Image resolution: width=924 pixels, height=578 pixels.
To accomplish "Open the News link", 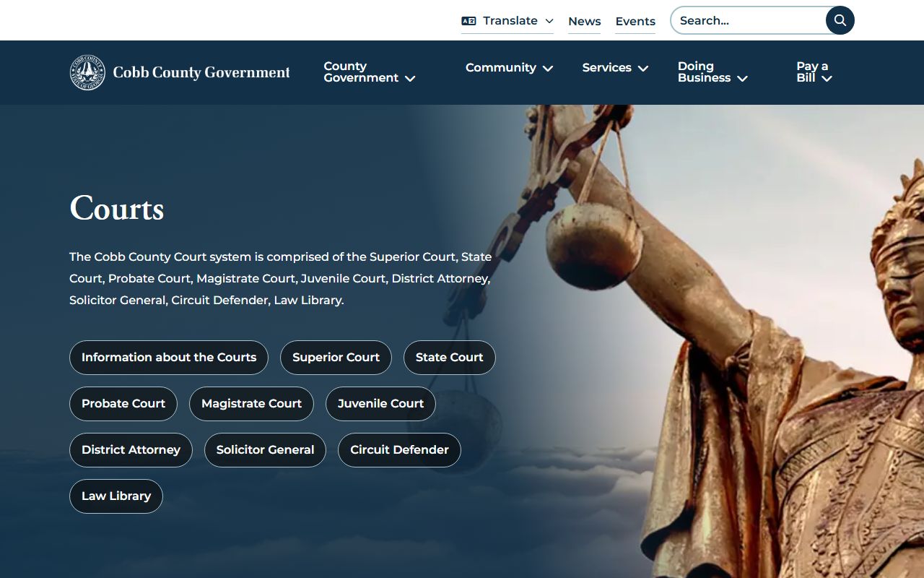I will [x=585, y=22].
